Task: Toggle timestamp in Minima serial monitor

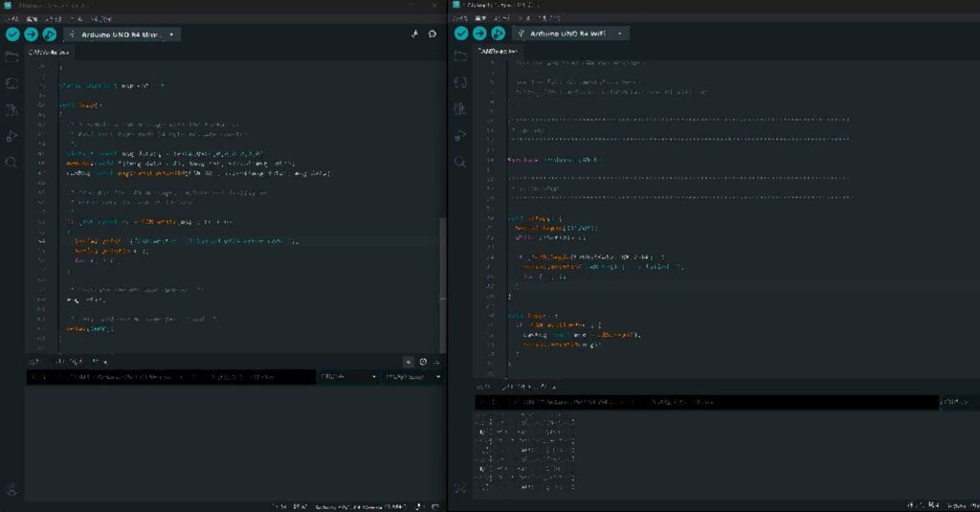Action: tap(422, 362)
